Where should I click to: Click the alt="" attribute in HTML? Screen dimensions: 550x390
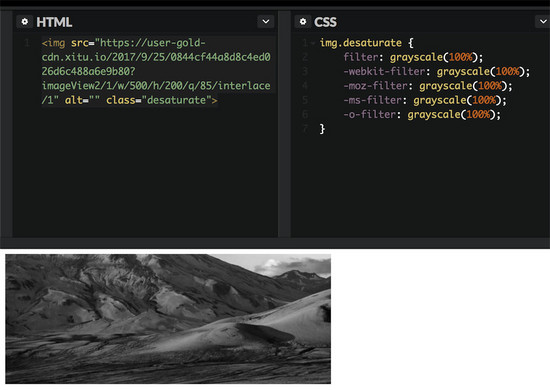pos(82,100)
